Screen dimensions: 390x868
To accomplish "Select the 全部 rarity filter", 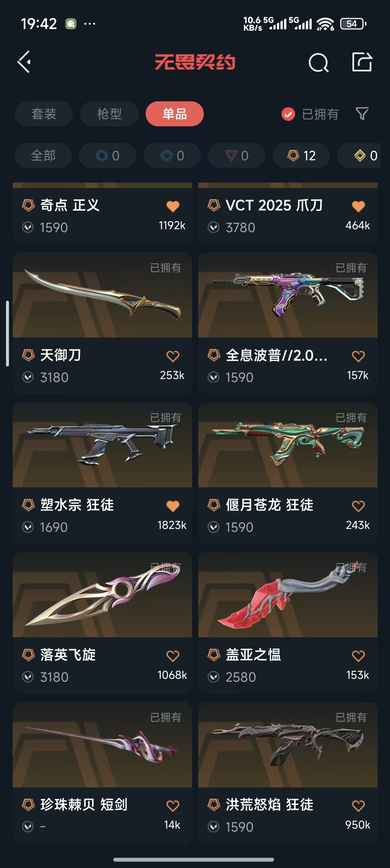I will point(43,156).
